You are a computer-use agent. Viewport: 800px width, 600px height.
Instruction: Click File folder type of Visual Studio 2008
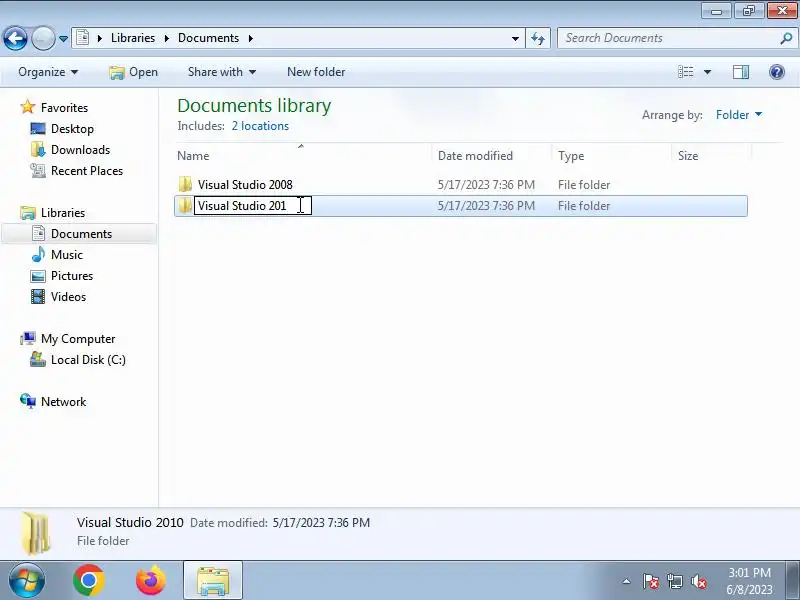[584, 185]
